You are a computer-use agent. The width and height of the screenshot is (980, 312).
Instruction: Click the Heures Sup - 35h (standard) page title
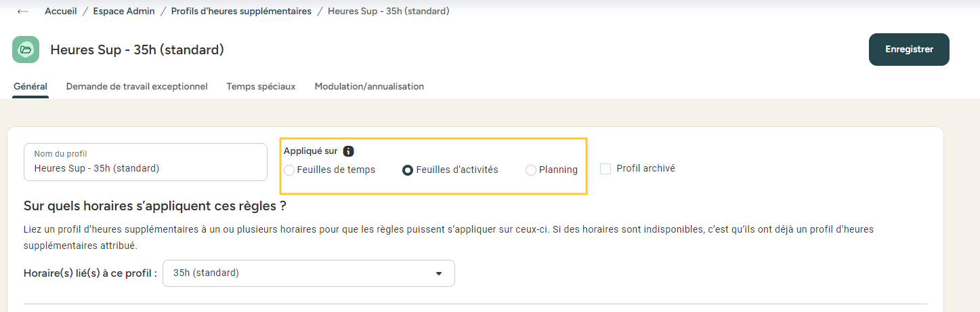(x=137, y=50)
